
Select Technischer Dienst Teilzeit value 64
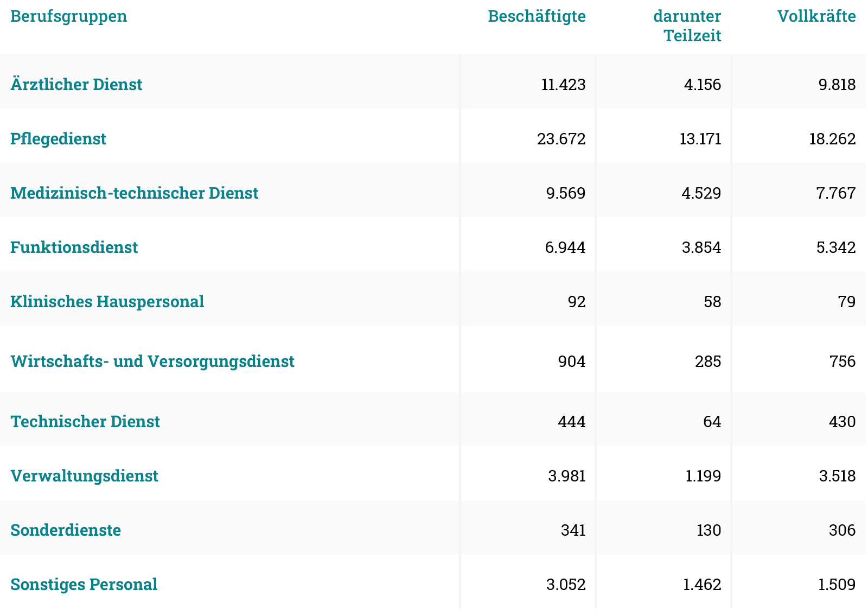click(712, 422)
